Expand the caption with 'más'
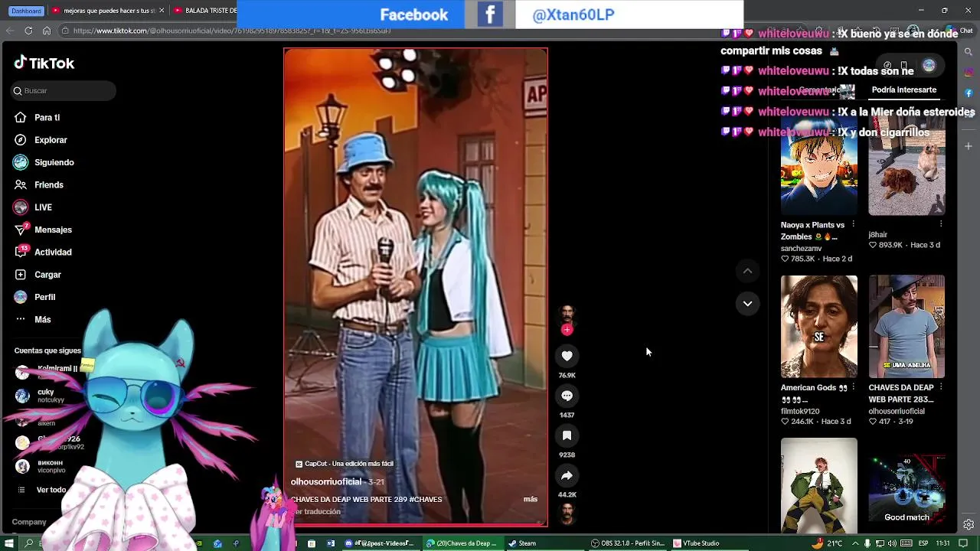Screen dimensions: 980x551 coord(531,499)
